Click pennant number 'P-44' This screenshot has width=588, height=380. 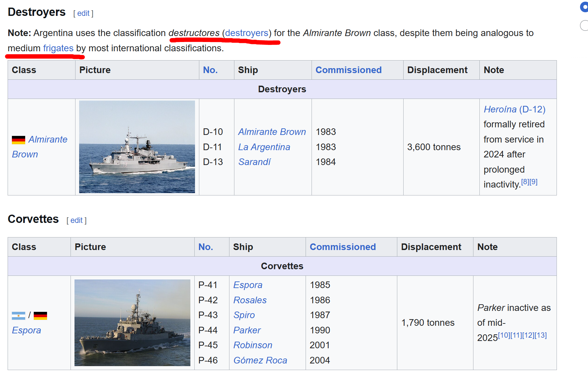click(x=208, y=330)
